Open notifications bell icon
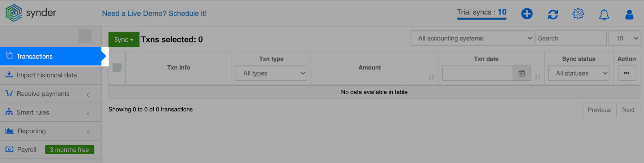The image size is (644, 163). tap(604, 14)
